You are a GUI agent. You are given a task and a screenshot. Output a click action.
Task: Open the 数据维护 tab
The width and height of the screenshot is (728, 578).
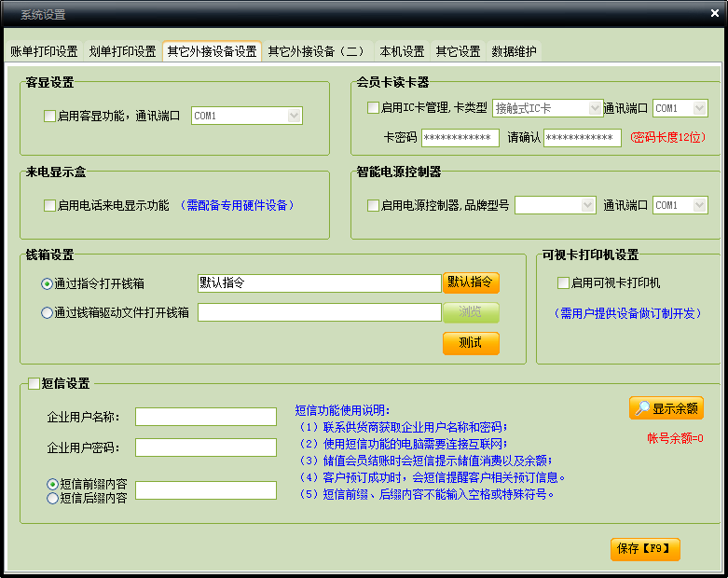pyautogui.click(x=514, y=51)
